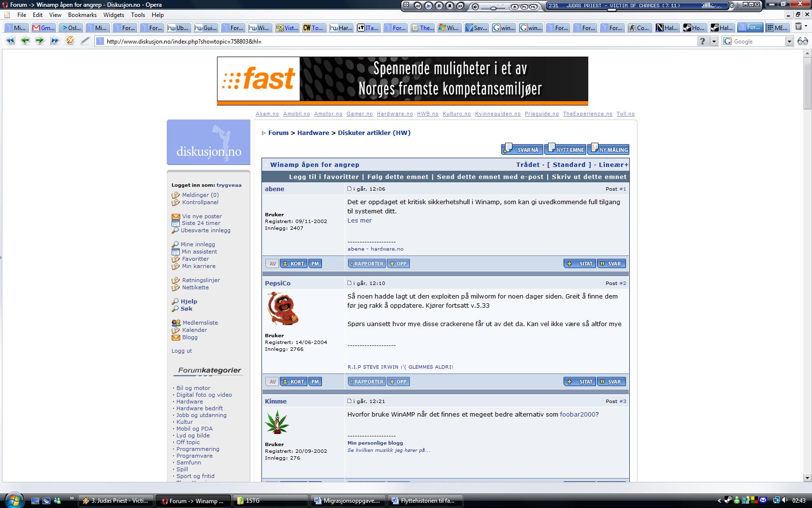
Task: Switch to the Gmail tab
Action: click(43, 28)
